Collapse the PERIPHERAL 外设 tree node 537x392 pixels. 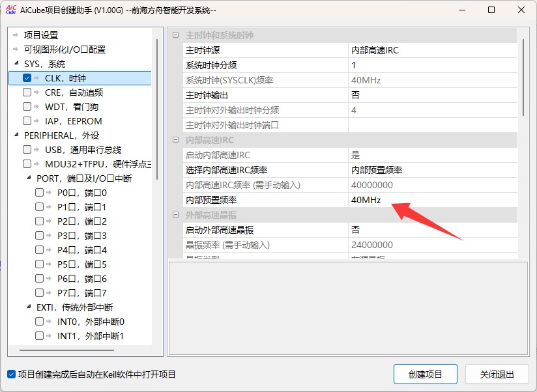click(x=16, y=135)
